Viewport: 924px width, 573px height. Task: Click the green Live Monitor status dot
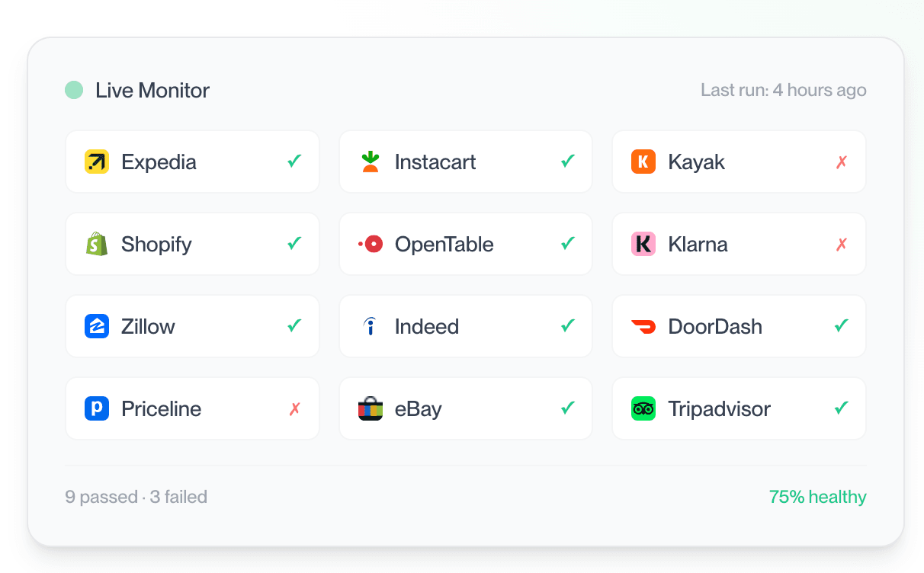(74, 90)
